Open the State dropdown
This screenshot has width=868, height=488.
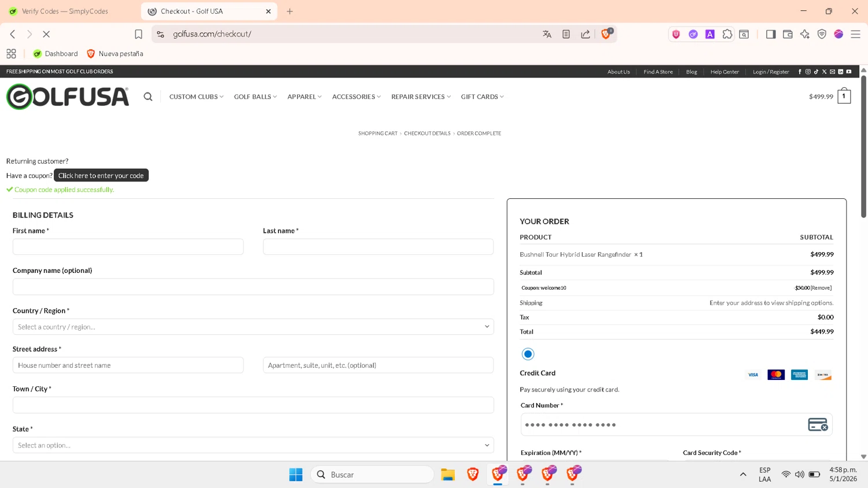(253, 445)
